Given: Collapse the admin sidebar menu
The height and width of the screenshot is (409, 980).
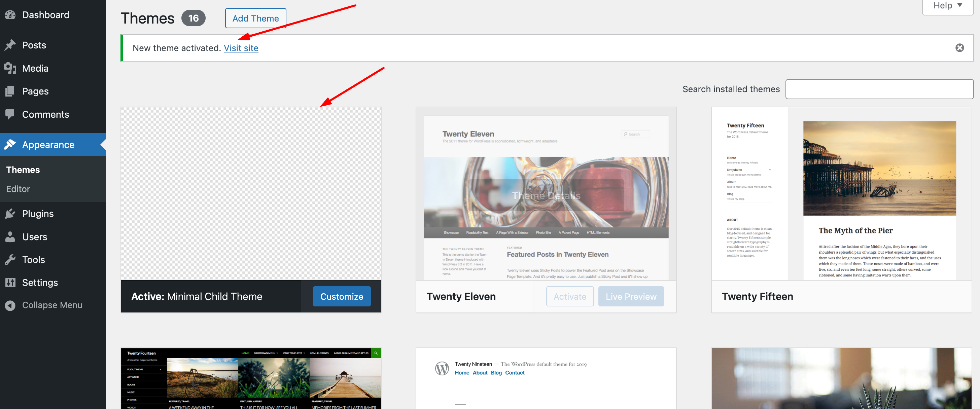Looking at the screenshot, I should 53,305.
